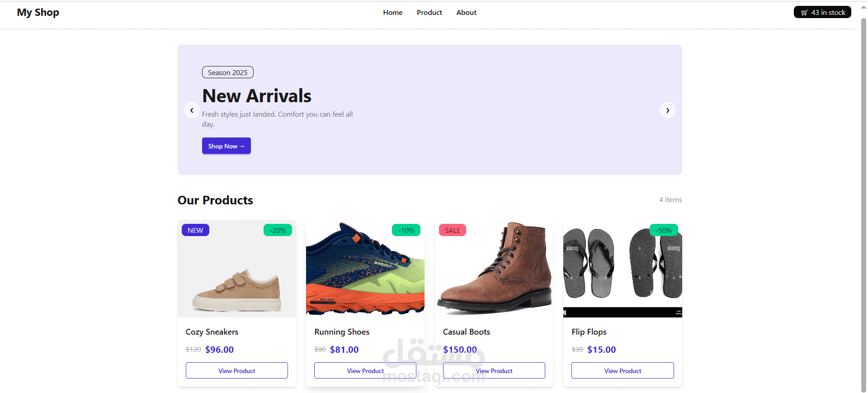Viewport: 868px width, 393px height.
Task: Open the Casual Boots product image
Action: pos(494,269)
